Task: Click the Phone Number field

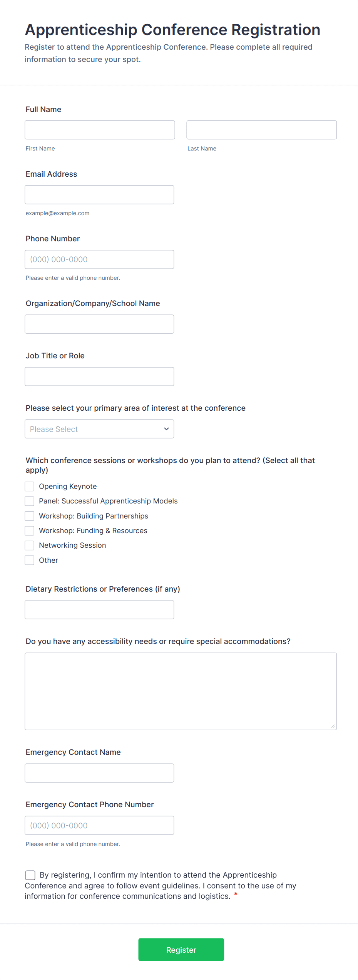Action: pyautogui.click(x=99, y=259)
